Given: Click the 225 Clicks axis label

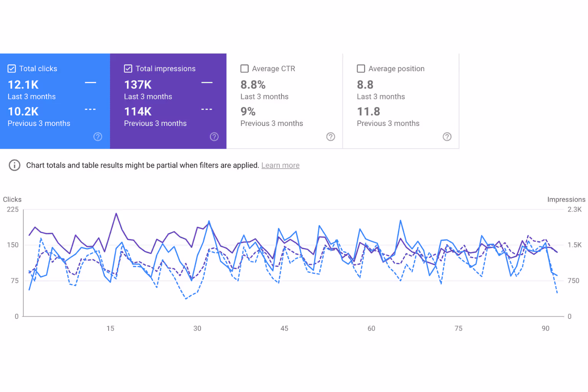Looking at the screenshot, I should [x=13, y=209].
